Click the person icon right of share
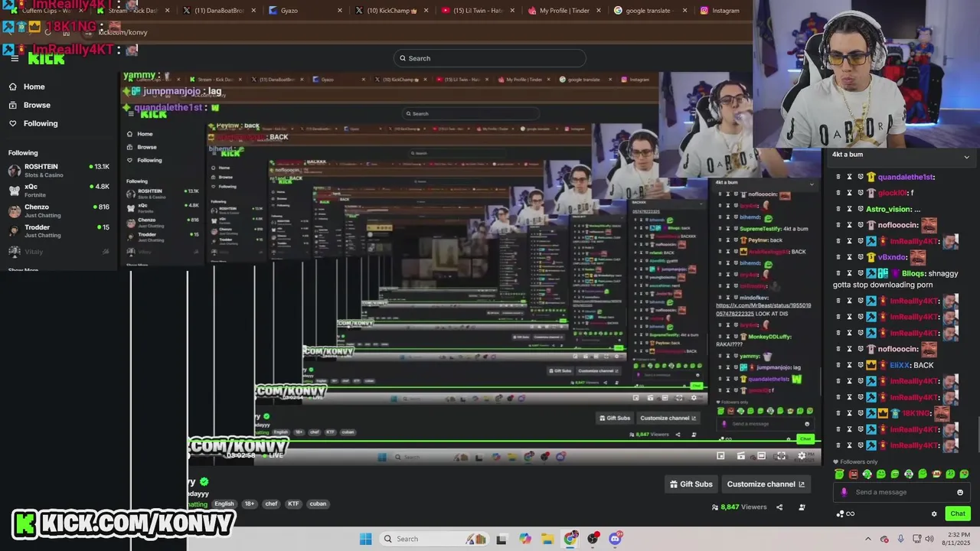Viewport: 980px width, 551px height. click(802, 507)
